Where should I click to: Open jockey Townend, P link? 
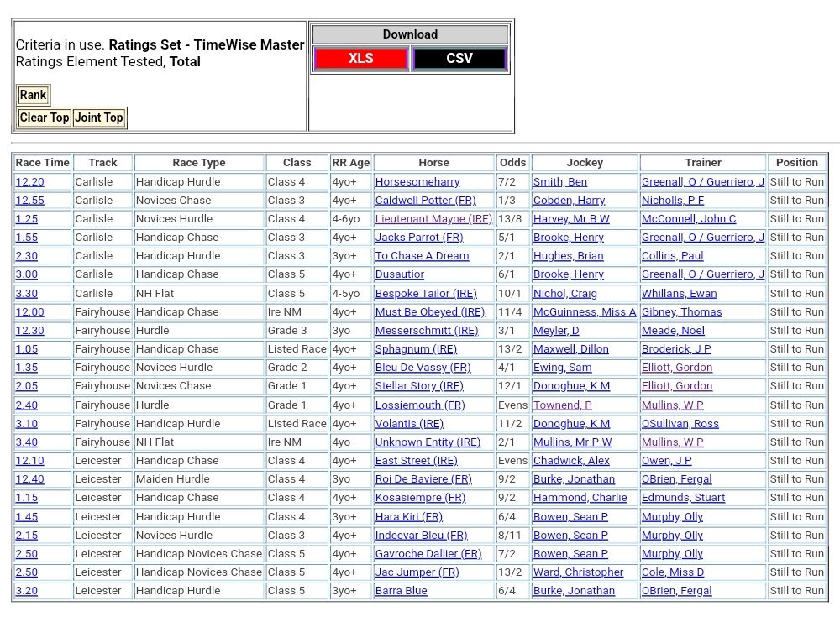[562, 405]
